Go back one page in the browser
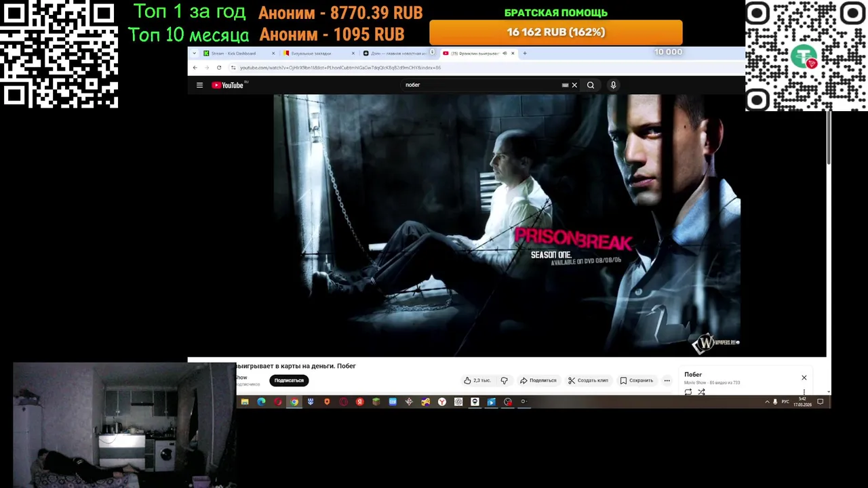Viewport: 868px width, 488px height. click(195, 68)
